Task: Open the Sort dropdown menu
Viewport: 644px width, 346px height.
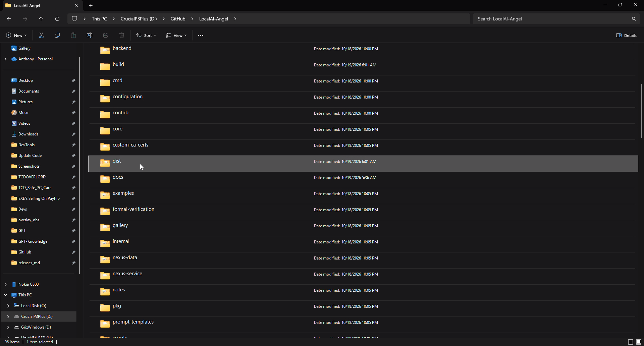Action: tap(146, 35)
